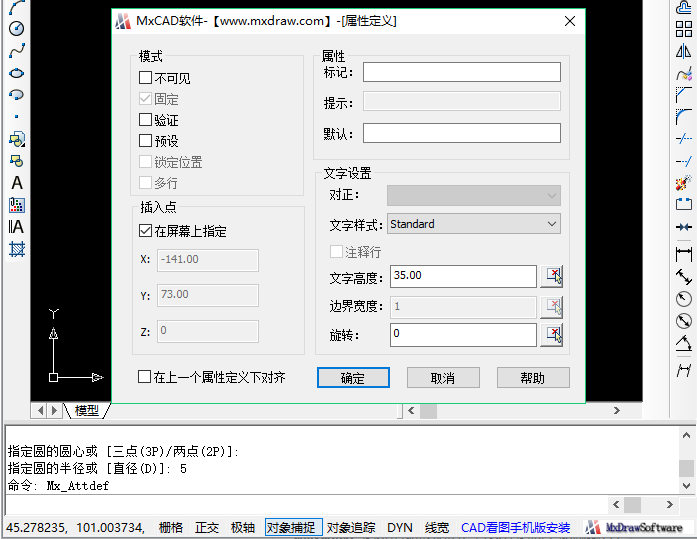
Task: Click the 标记 tag input field
Action: click(x=462, y=72)
